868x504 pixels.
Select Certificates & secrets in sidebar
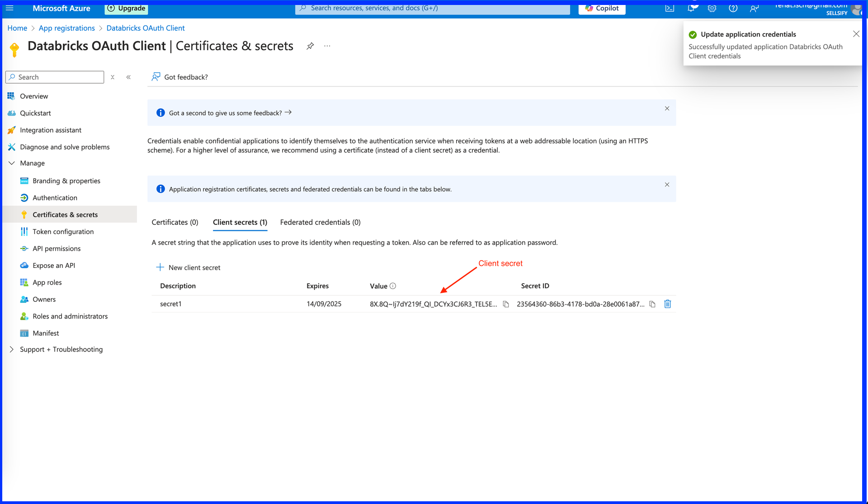click(69, 214)
